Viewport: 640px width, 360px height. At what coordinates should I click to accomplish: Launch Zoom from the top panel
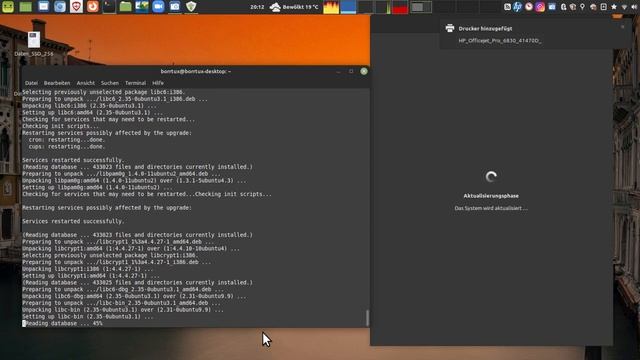coord(158,7)
